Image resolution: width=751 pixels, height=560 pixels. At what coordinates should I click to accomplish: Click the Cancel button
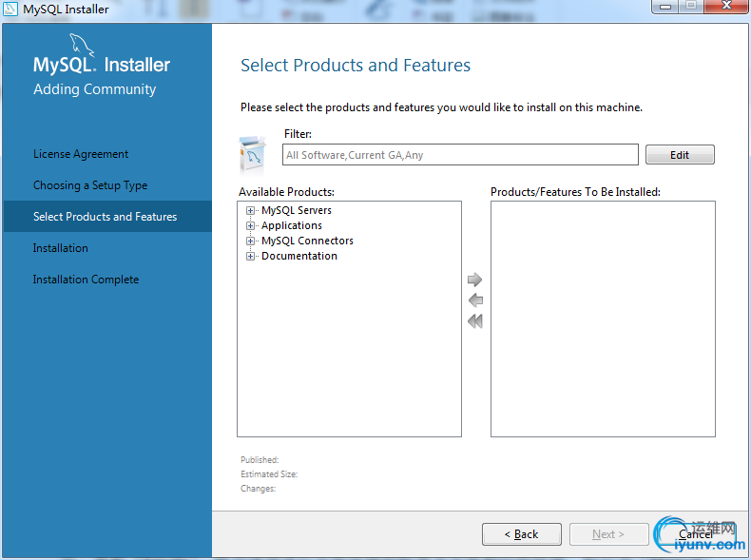click(696, 534)
